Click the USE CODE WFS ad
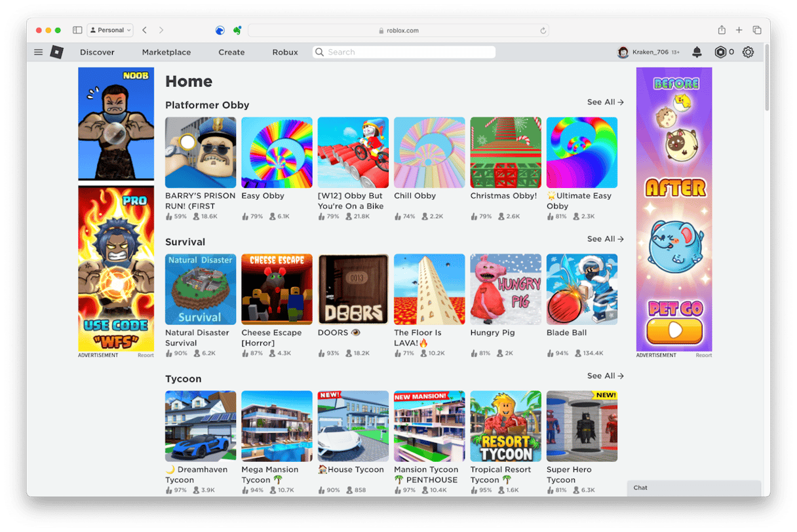 point(116,269)
